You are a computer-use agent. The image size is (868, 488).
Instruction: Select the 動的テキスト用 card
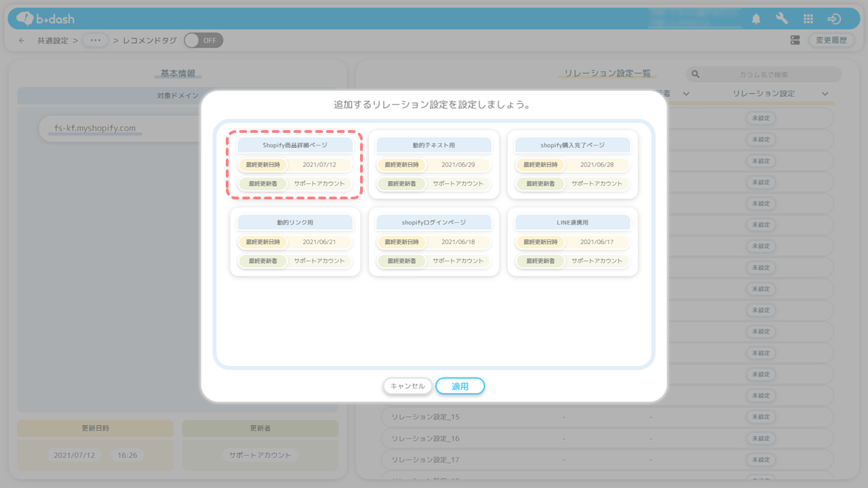click(x=434, y=165)
